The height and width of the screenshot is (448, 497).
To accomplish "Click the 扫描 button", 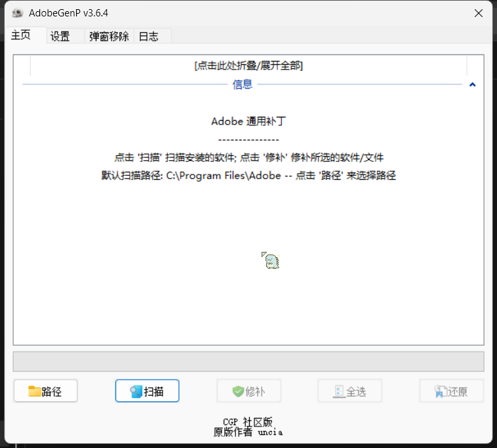I will tap(147, 391).
